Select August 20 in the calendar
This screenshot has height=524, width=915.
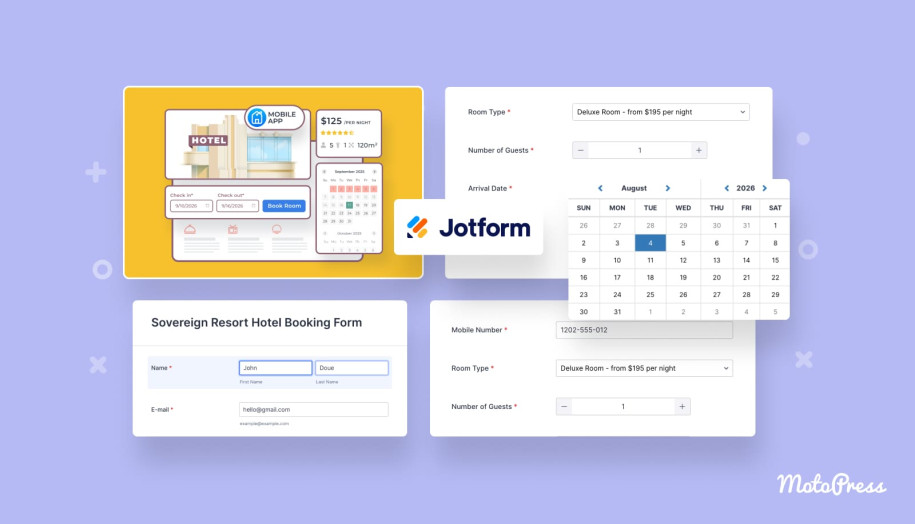717,277
